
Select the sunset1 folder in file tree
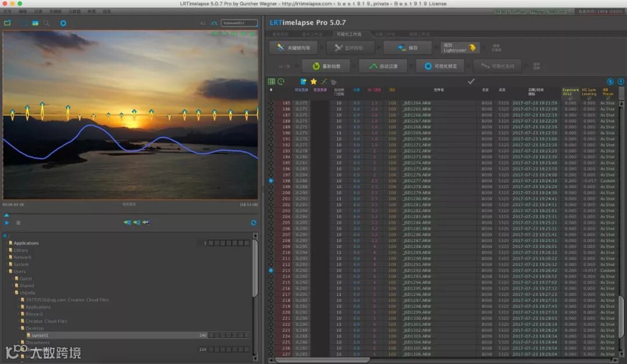pos(40,336)
